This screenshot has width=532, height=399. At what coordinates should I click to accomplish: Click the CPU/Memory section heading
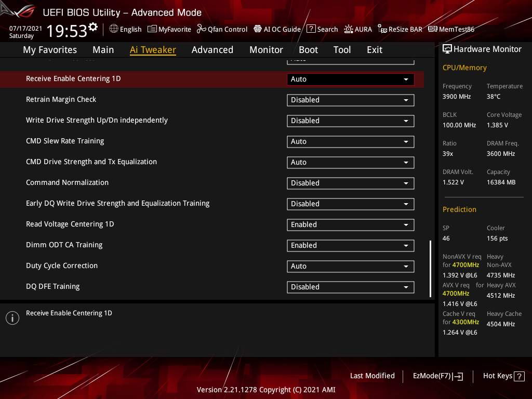(464, 68)
